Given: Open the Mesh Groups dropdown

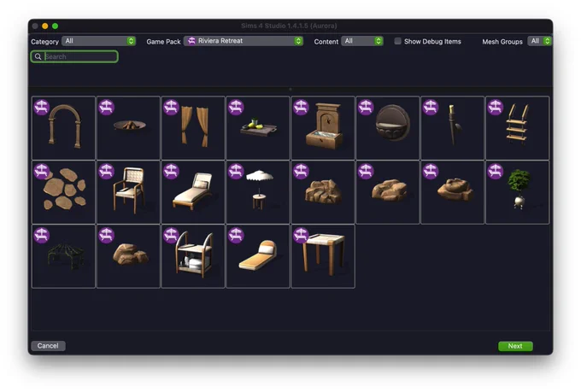Looking at the screenshot, I should pos(540,41).
